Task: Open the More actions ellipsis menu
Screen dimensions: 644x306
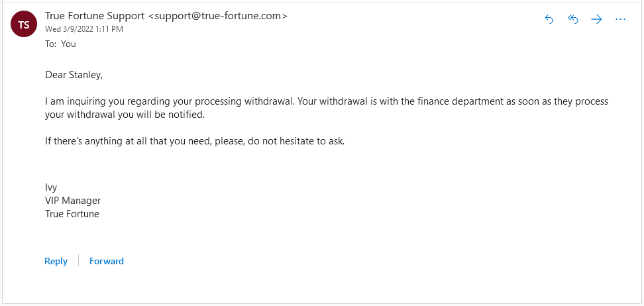Action: 620,19
